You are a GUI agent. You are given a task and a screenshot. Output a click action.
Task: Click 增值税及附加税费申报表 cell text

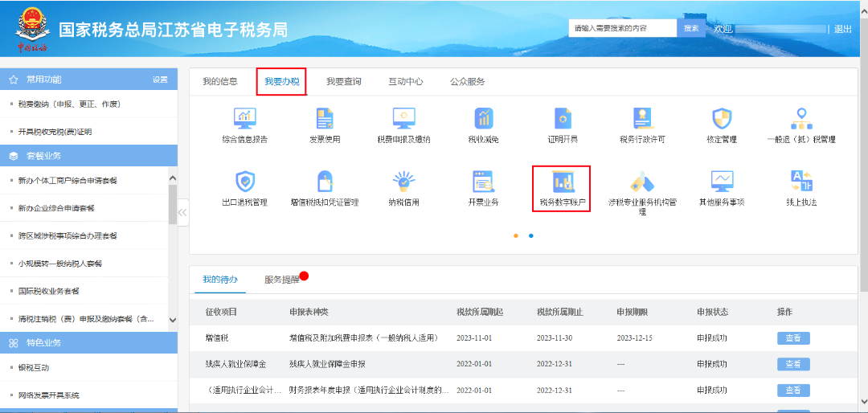coord(364,338)
